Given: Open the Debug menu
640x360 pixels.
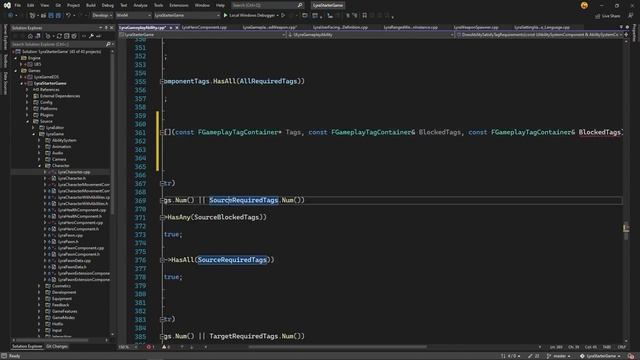Looking at the screenshot, I should click(x=108, y=5).
